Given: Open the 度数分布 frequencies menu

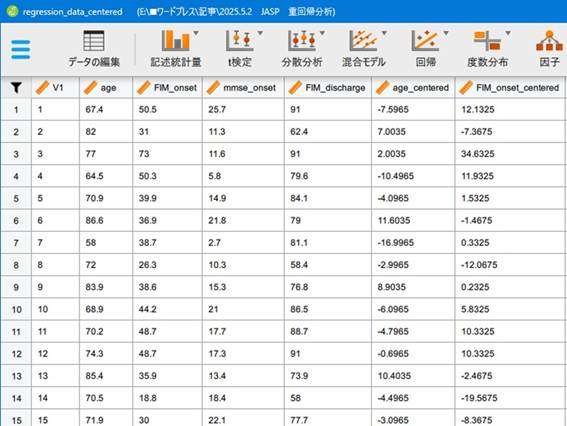Looking at the screenshot, I should coord(487,49).
